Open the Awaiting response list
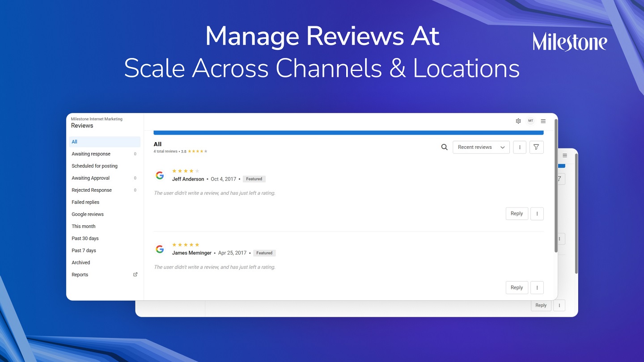The height and width of the screenshot is (362, 644). point(105,154)
